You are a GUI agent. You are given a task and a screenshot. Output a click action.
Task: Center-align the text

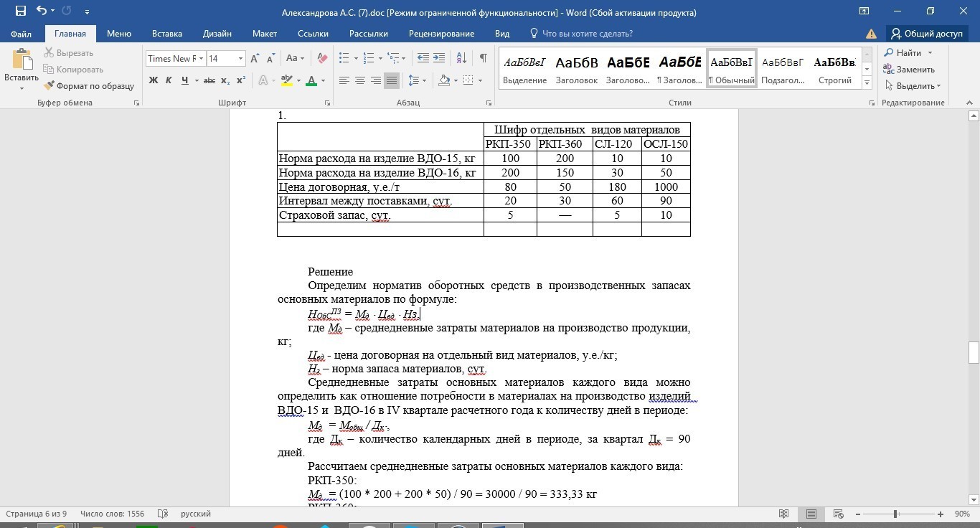click(x=360, y=80)
